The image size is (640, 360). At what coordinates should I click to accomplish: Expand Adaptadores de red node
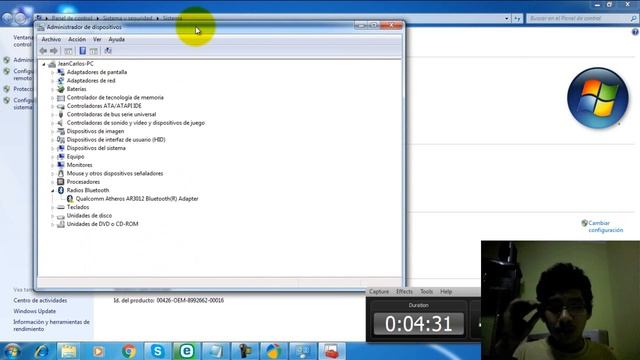click(53, 81)
